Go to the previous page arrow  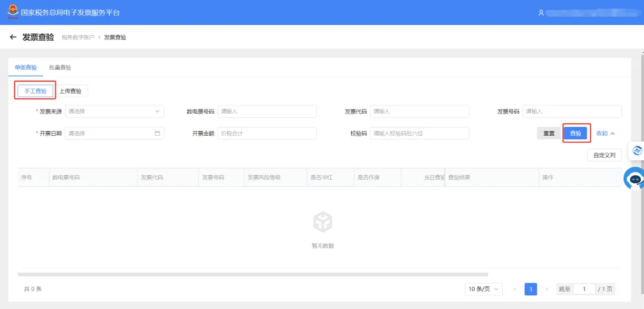515,289
